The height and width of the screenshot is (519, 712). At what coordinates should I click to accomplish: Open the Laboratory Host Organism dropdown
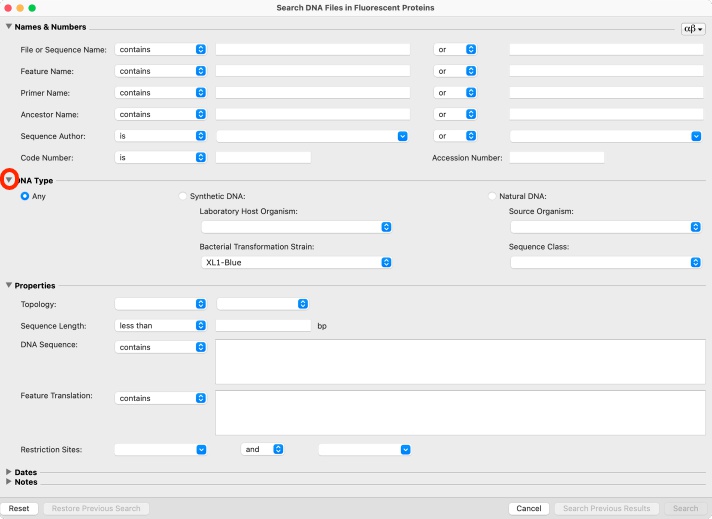click(x=297, y=227)
